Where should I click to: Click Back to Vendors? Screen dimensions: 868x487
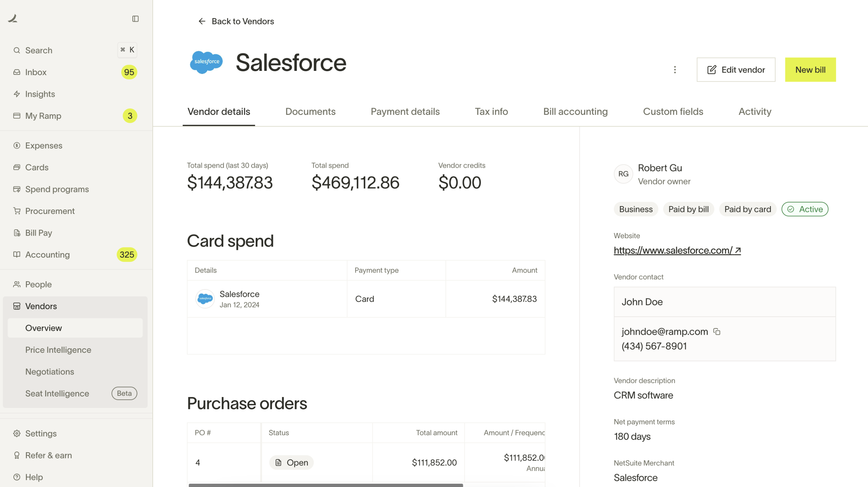tap(236, 21)
